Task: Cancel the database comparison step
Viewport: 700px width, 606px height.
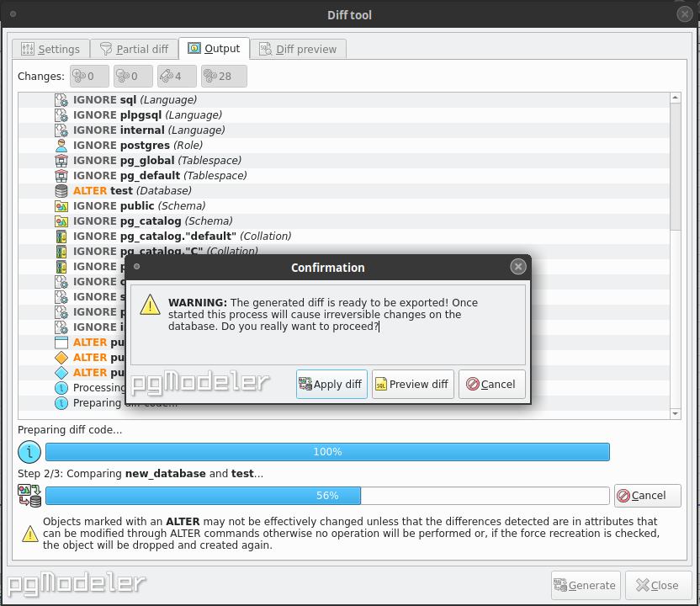Action: click(x=647, y=495)
